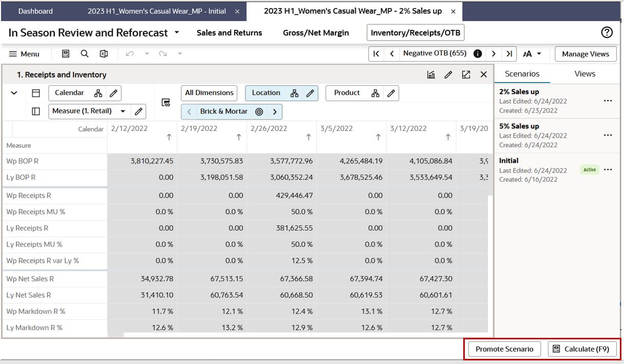Edit Calendar dimension with pencil icon
The image size is (624, 364).
point(114,93)
